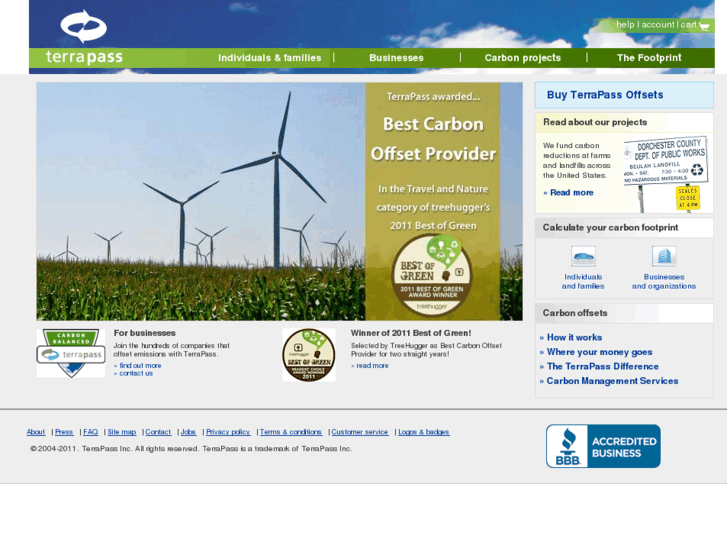
Task: Open Site map footer link
Action: click(121, 432)
